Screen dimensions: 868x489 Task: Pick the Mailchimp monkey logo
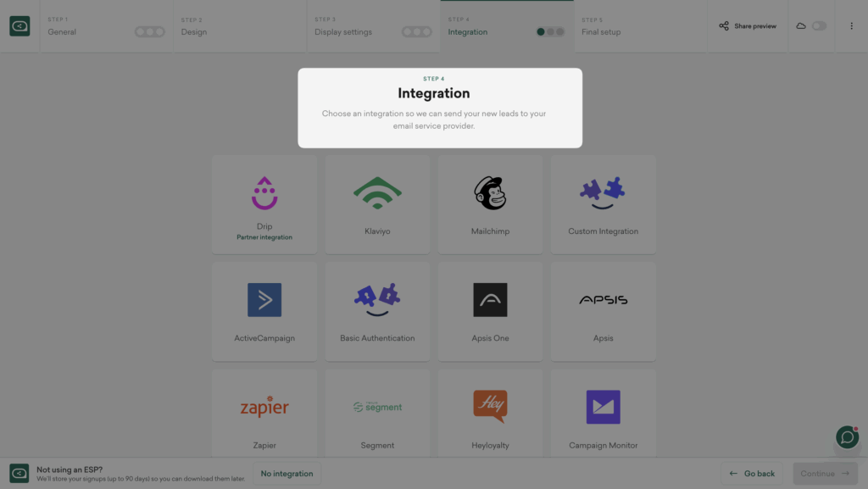click(490, 193)
